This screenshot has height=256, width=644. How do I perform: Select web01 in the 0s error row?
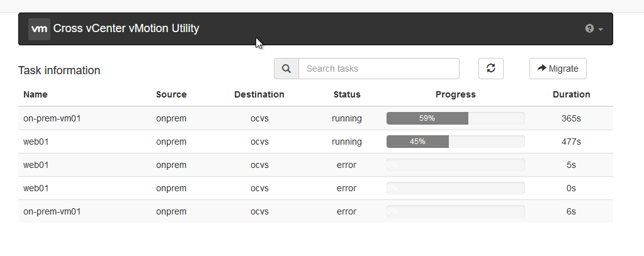point(36,188)
